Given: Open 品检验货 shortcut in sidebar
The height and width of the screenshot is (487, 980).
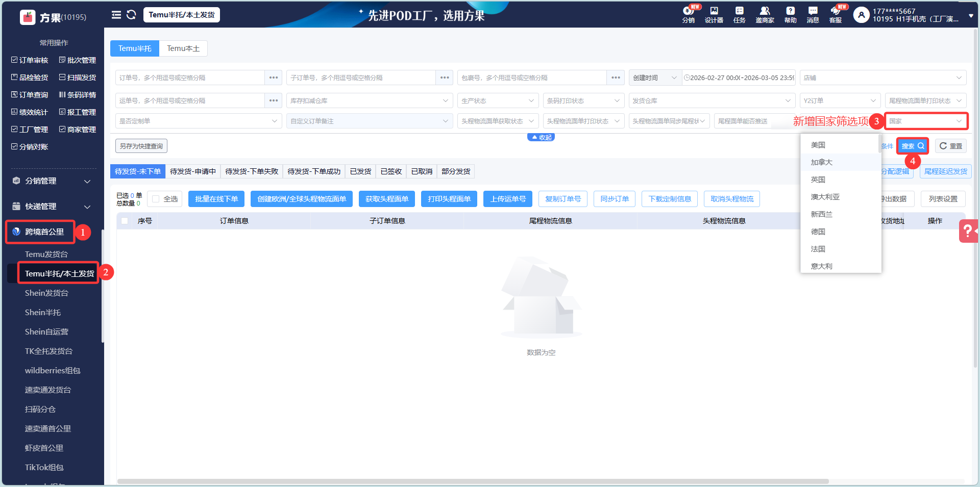Looking at the screenshot, I should 30,78.
